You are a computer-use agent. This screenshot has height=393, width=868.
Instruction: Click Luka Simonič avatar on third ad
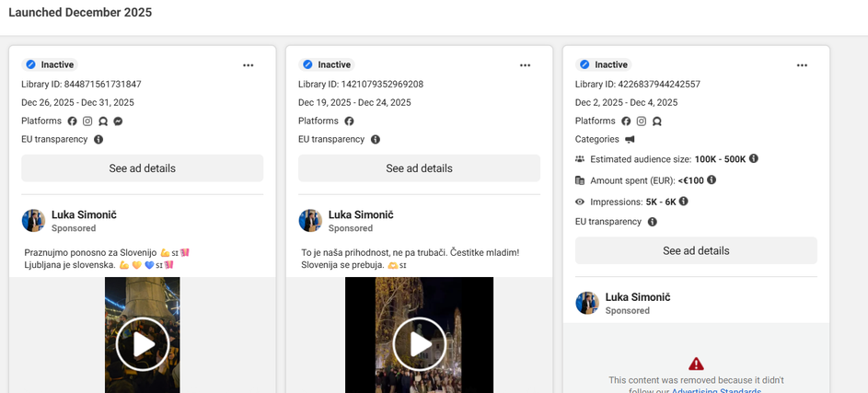coord(587,303)
